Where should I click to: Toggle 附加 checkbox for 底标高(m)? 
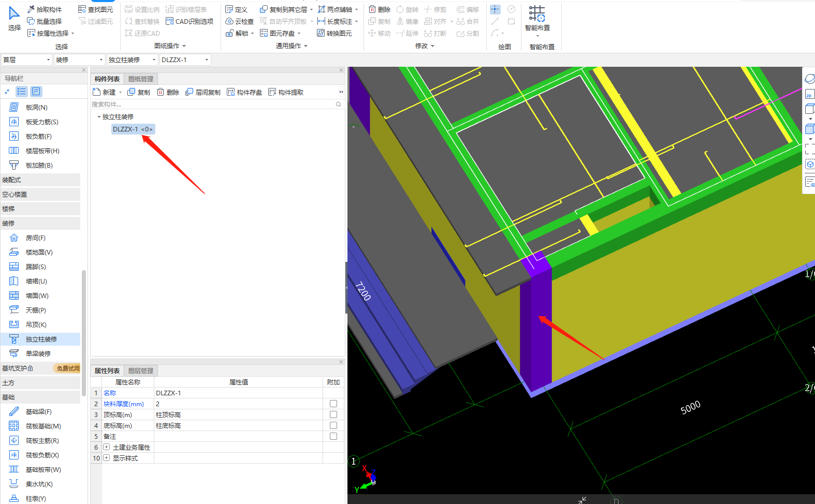click(x=333, y=425)
